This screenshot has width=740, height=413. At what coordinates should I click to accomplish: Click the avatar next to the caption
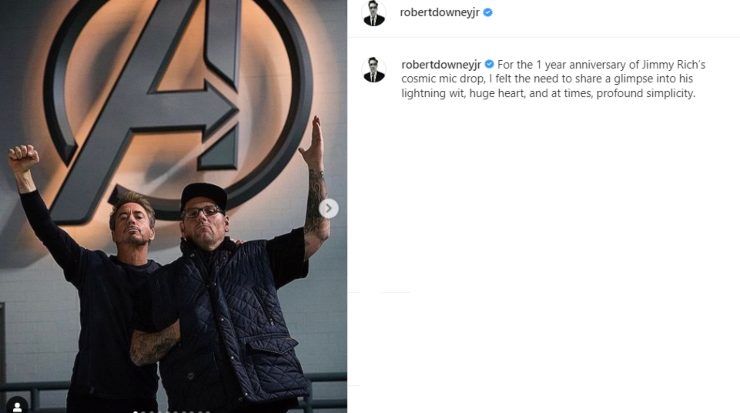(374, 70)
